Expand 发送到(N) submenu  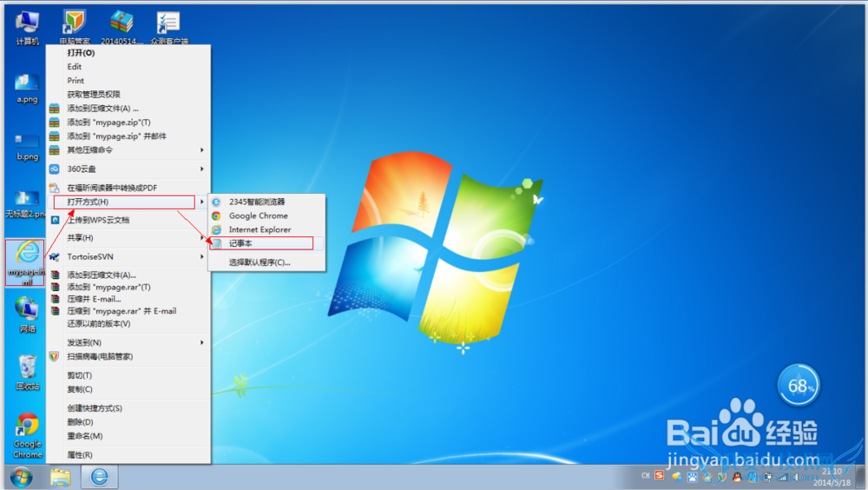[x=128, y=342]
